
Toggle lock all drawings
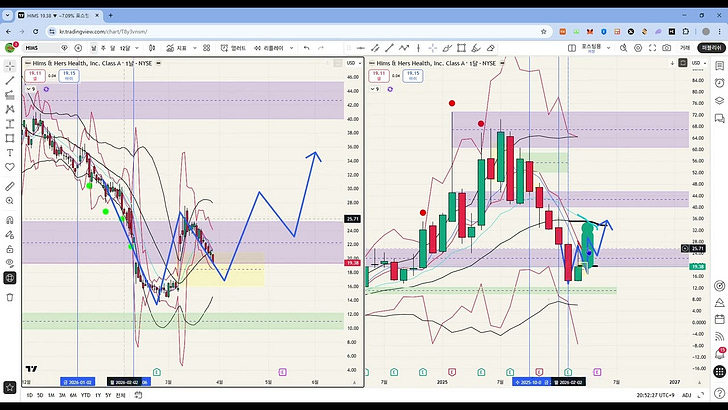coord(10,249)
